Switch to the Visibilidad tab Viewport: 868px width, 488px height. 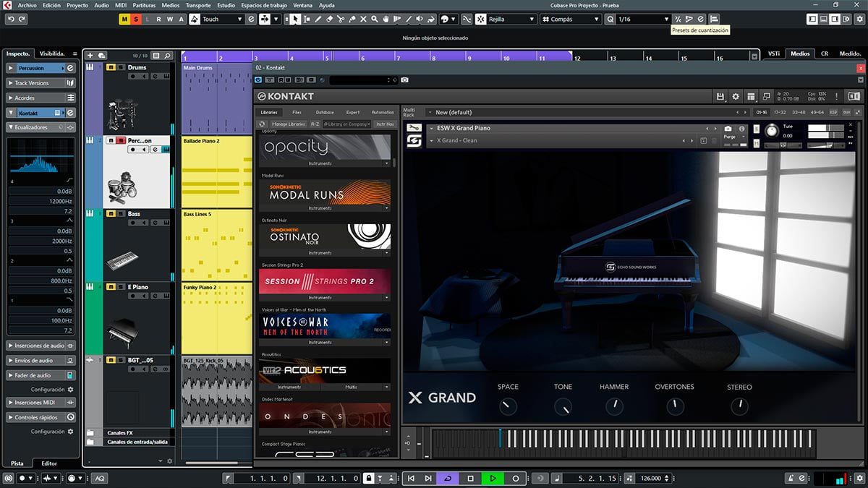(x=52, y=53)
